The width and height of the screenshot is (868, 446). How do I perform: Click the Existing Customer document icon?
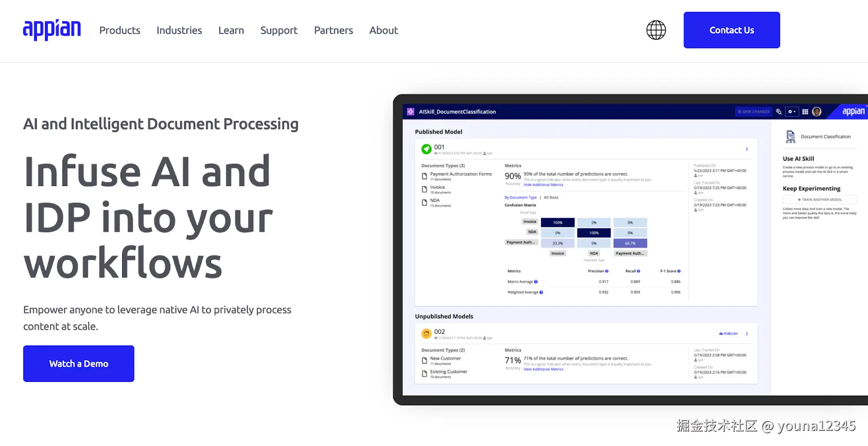click(x=424, y=373)
